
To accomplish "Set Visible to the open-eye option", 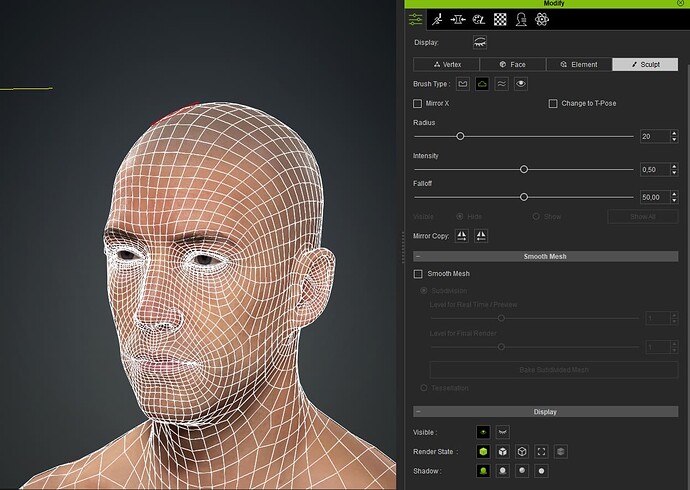I will click(483, 432).
